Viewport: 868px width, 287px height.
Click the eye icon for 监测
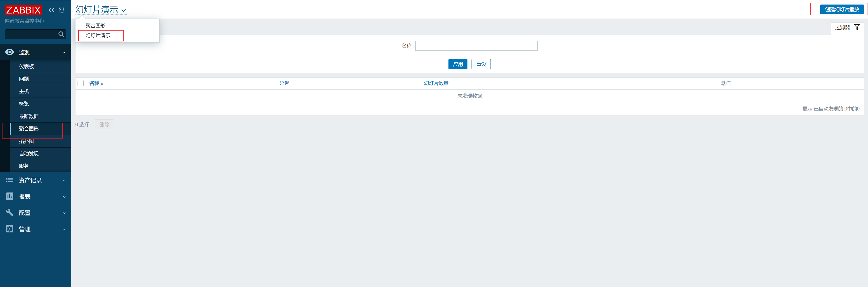tap(9, 52)
